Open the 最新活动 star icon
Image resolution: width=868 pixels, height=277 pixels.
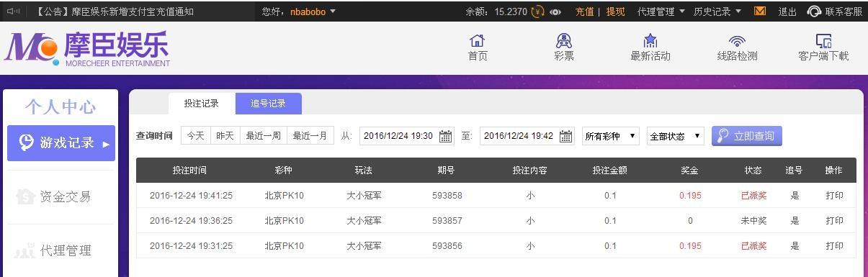coord(650,40)
